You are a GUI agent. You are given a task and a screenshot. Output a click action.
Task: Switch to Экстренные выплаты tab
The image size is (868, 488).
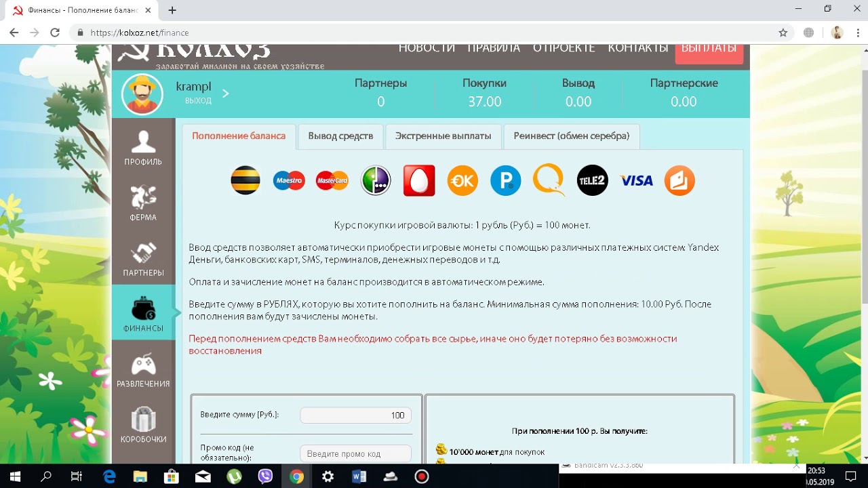[x=443, y=136]
